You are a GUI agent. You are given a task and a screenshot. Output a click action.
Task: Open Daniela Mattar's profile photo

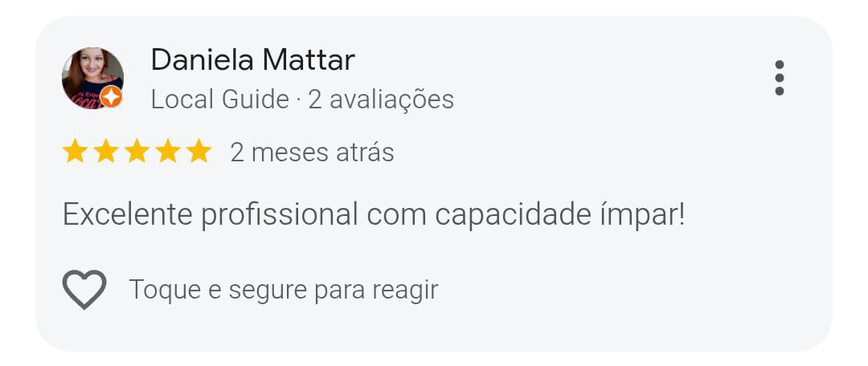point(91,76)
